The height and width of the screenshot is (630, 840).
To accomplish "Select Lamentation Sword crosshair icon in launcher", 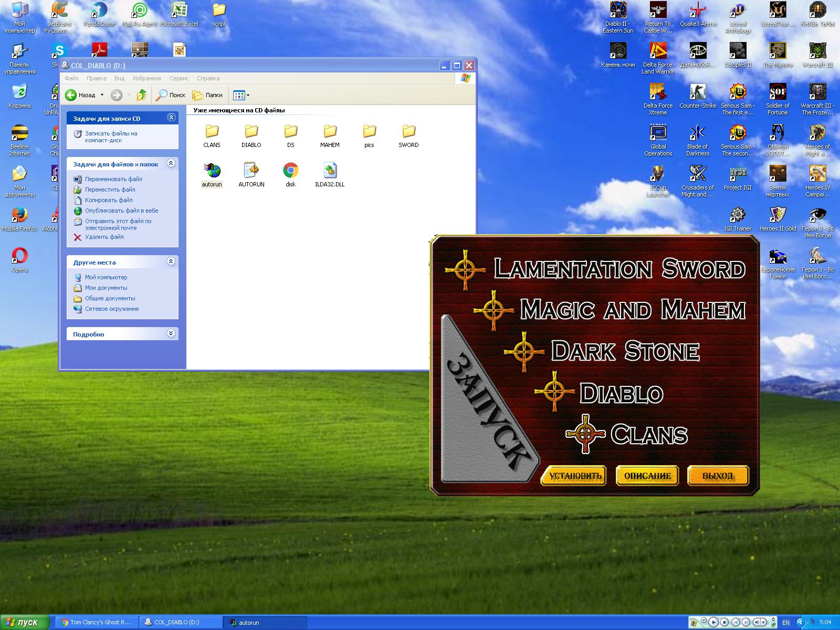I will click(465, 270).
